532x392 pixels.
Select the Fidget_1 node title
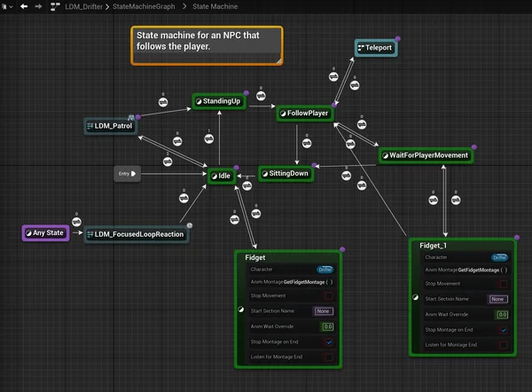(433, 246)
